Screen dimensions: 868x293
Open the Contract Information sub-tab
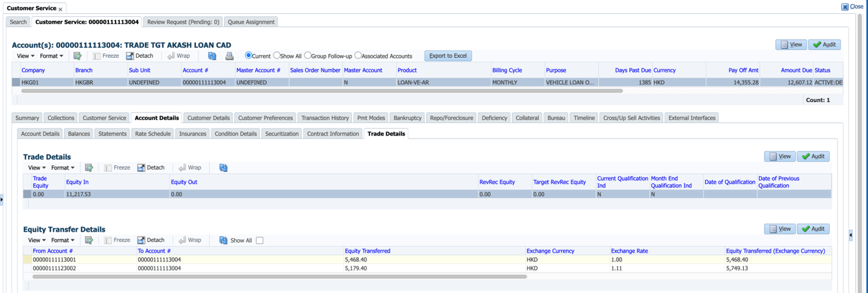[x=333, y=134]
